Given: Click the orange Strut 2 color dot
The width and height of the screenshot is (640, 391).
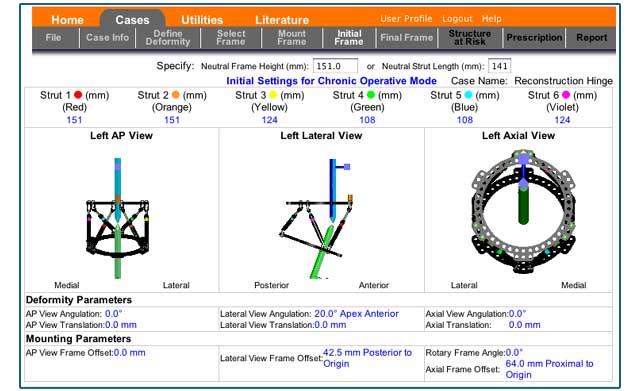Looking at the screenshot, I should (176, 95).
